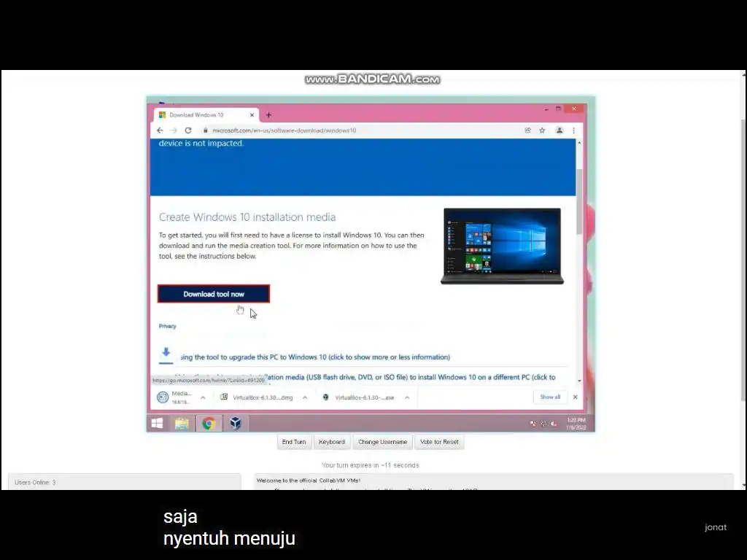
Task: Click Change Username button
Action: click(x=382, y=442)
